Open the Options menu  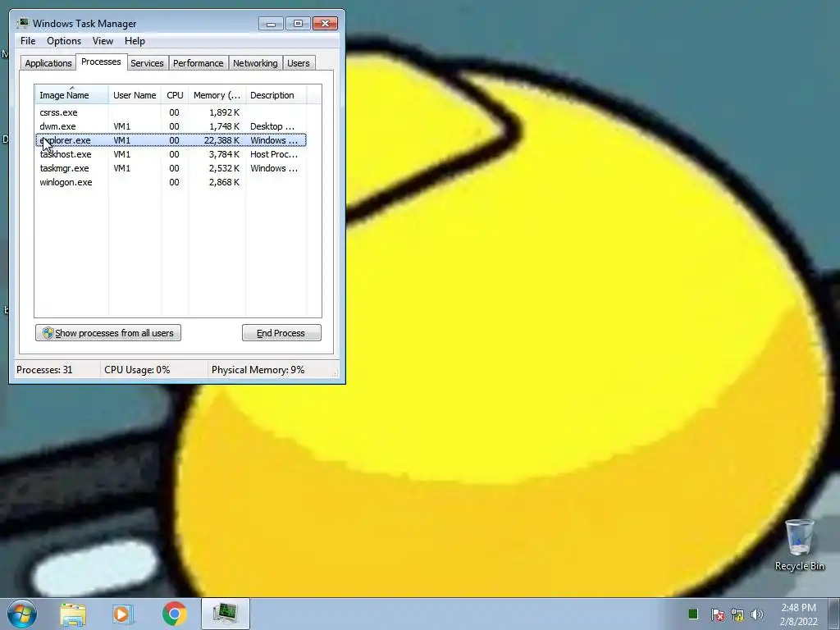pos(64,41)
